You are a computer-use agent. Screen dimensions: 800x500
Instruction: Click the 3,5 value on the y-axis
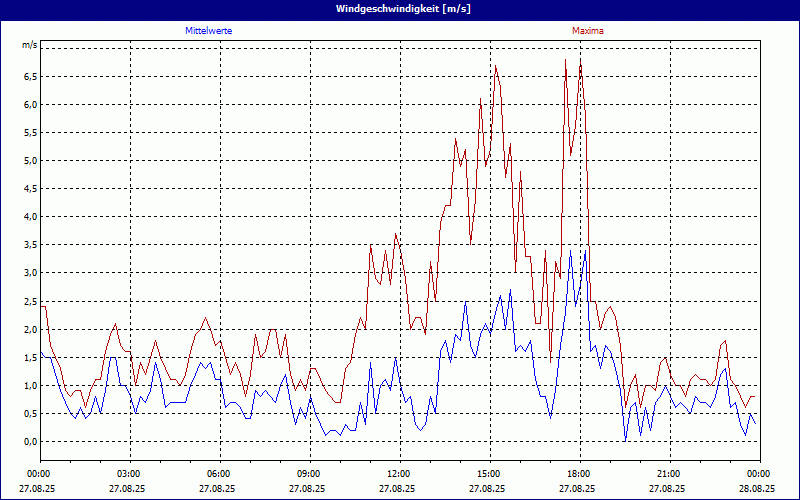30,245
